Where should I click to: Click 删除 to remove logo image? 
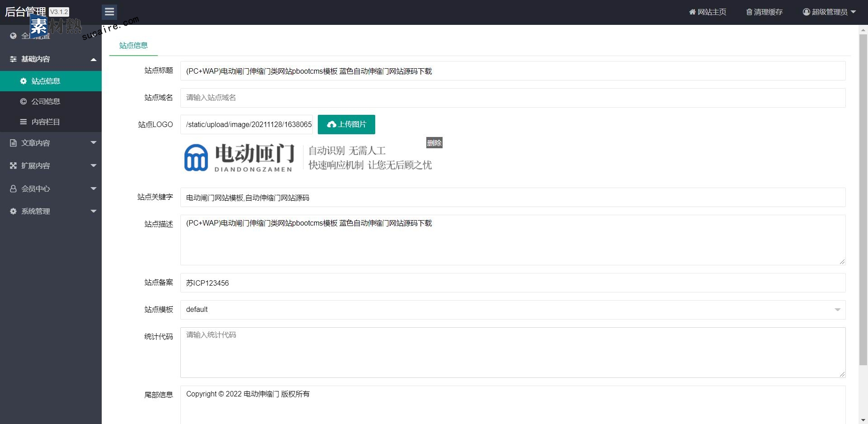[434, 143]
